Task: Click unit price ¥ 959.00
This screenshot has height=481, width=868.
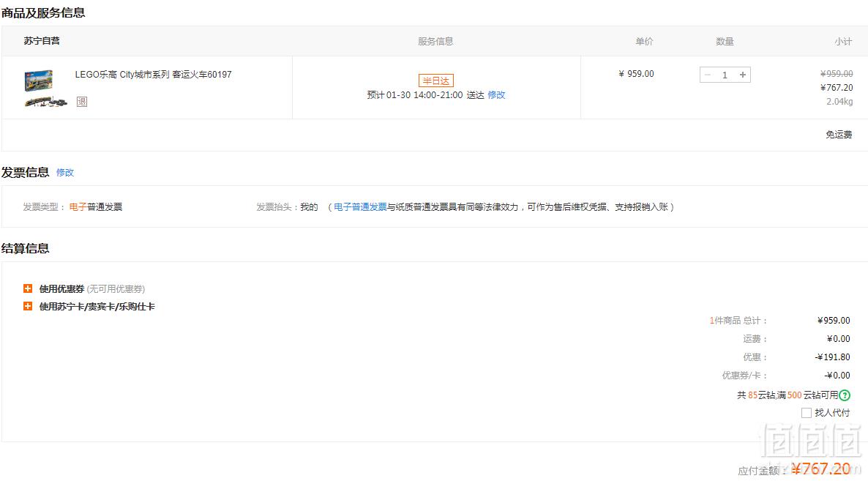Action: 636,74
